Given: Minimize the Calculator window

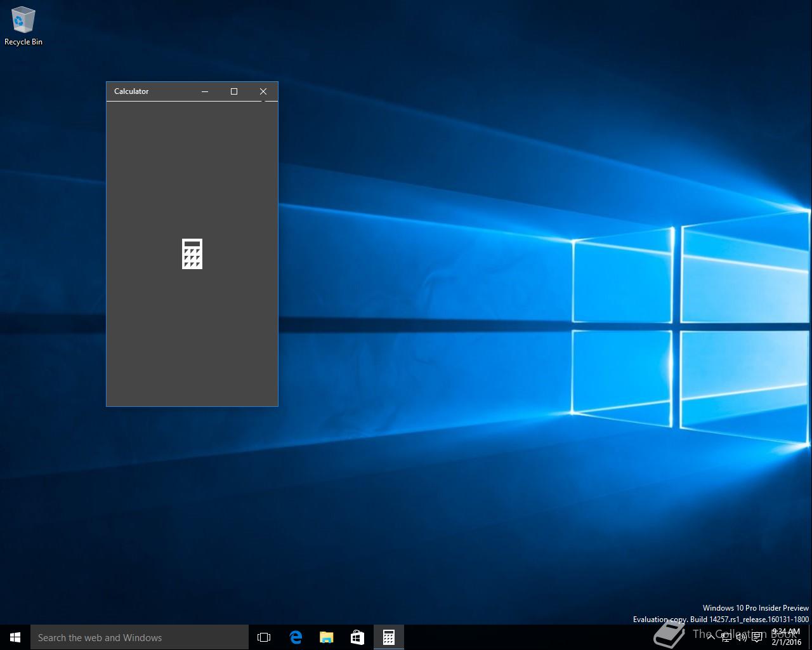Looking at the screenshot, I should pos(205,91).
